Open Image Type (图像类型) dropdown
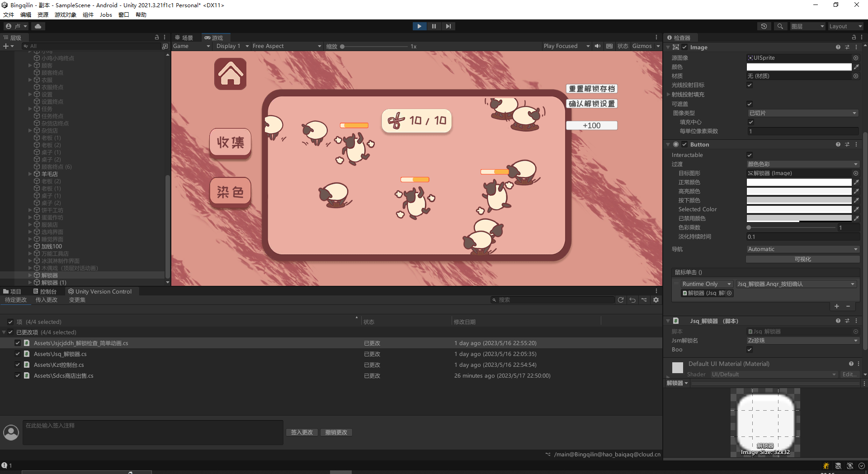The image size is (868, 474). pos(802,113)
